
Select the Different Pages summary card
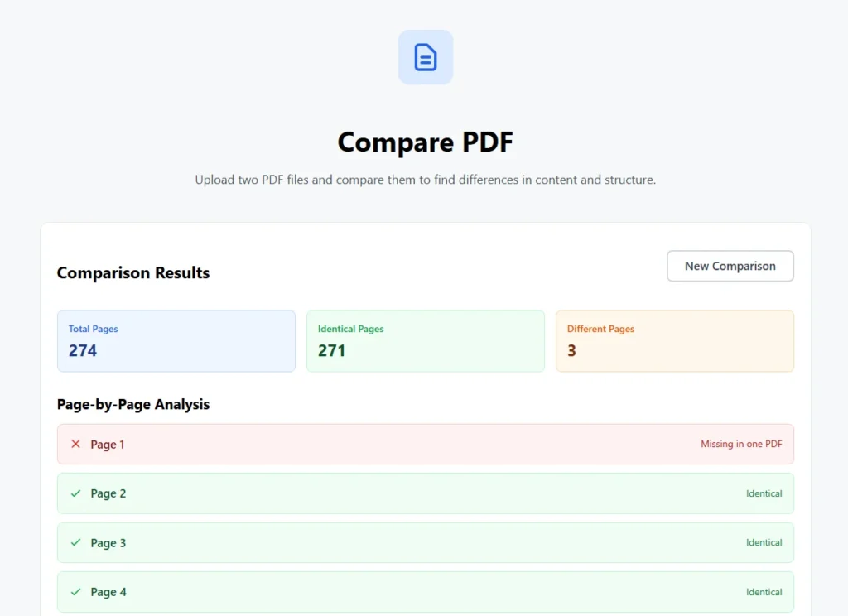point(674,340)
